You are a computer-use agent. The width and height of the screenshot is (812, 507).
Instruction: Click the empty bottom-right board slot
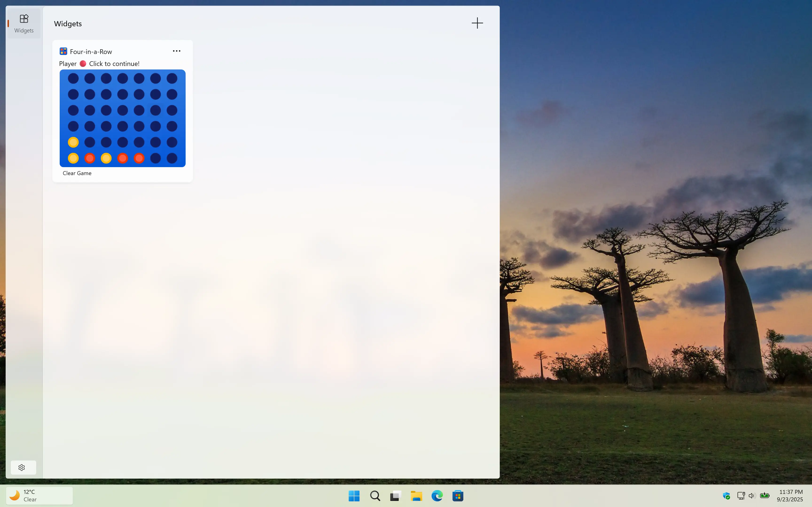(172, 158)
